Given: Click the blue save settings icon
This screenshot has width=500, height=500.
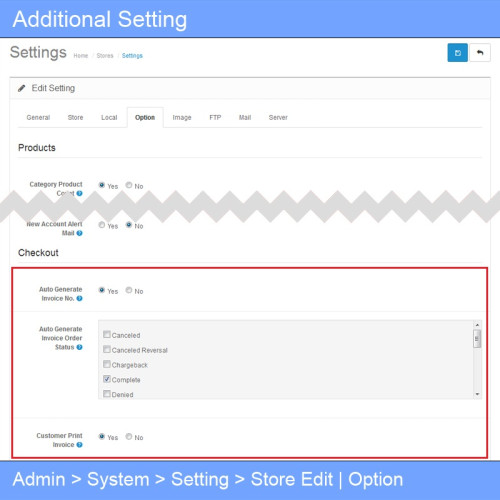Looking at the screenshot, I should [457, 53].
